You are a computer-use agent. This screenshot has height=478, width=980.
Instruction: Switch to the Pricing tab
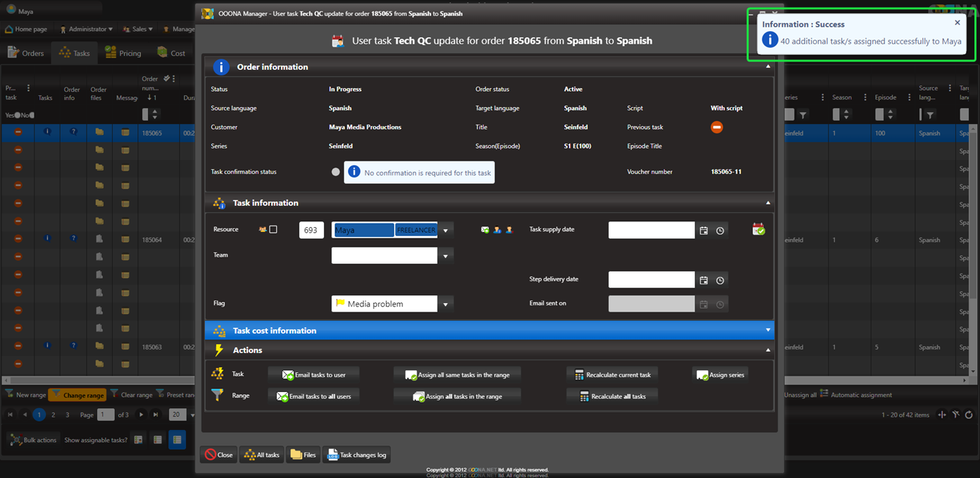123,53
